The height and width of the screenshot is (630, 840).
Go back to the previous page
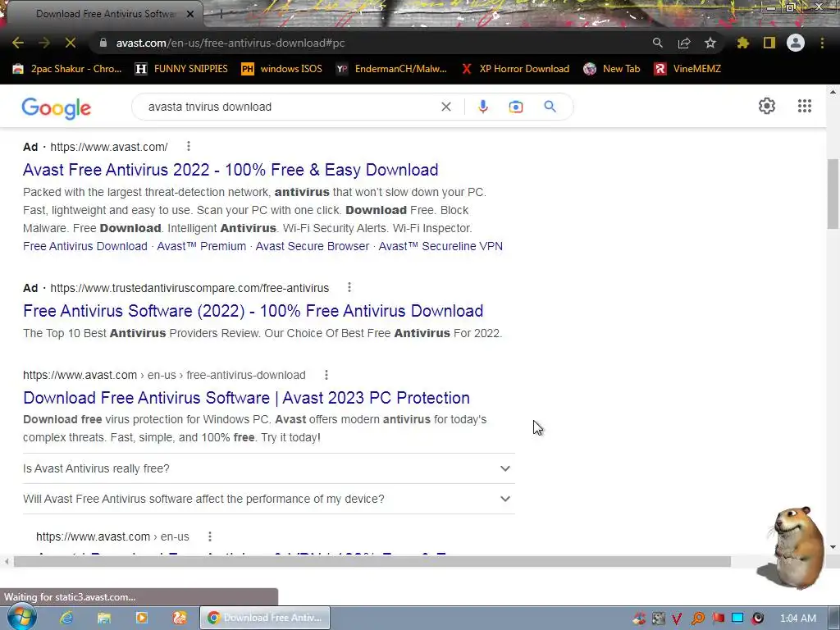coord(18,43)
